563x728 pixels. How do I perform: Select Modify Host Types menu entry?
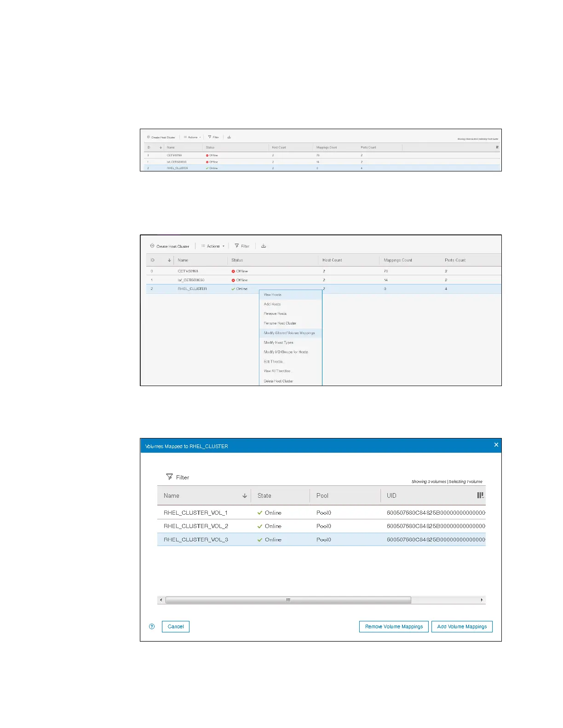click(x=291, y=342)
